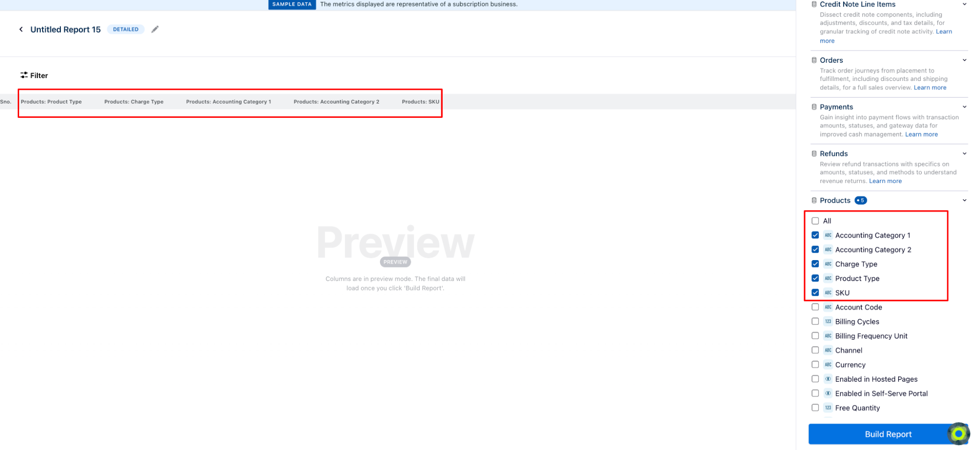Click the Orders table icon
This screenshot has width=980, height=450.
point(814,60)
